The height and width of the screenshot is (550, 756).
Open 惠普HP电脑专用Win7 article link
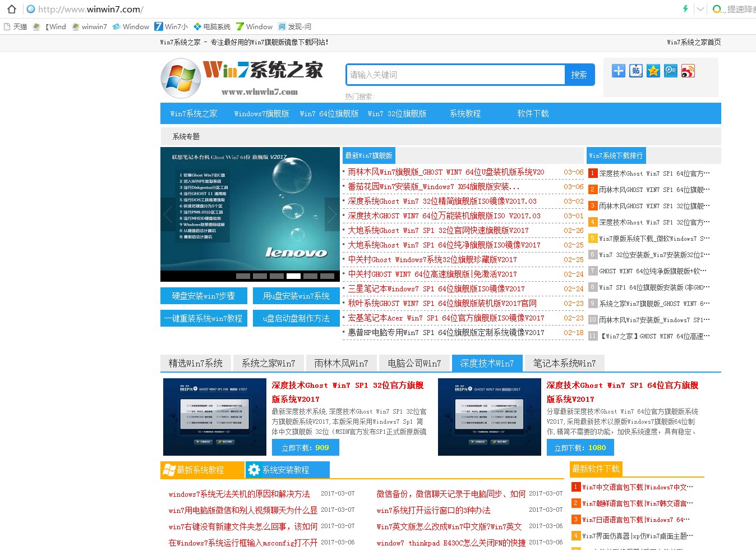[x=446, y=333]
